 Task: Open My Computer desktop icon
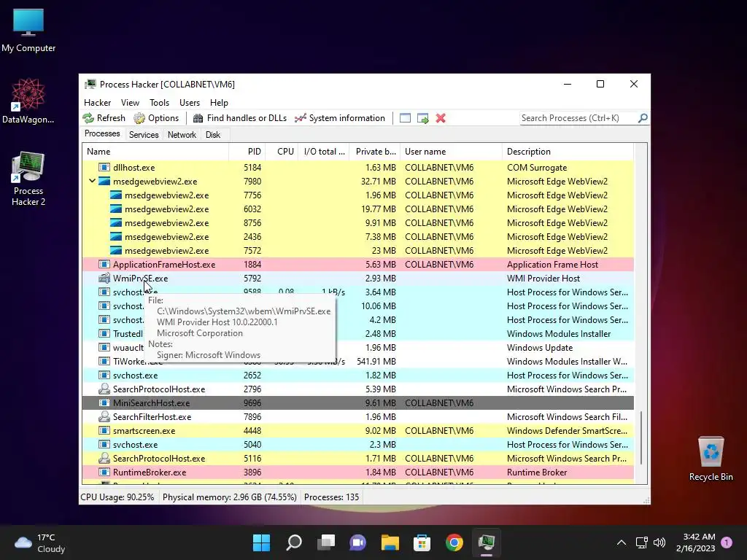(x=28, y=30)
